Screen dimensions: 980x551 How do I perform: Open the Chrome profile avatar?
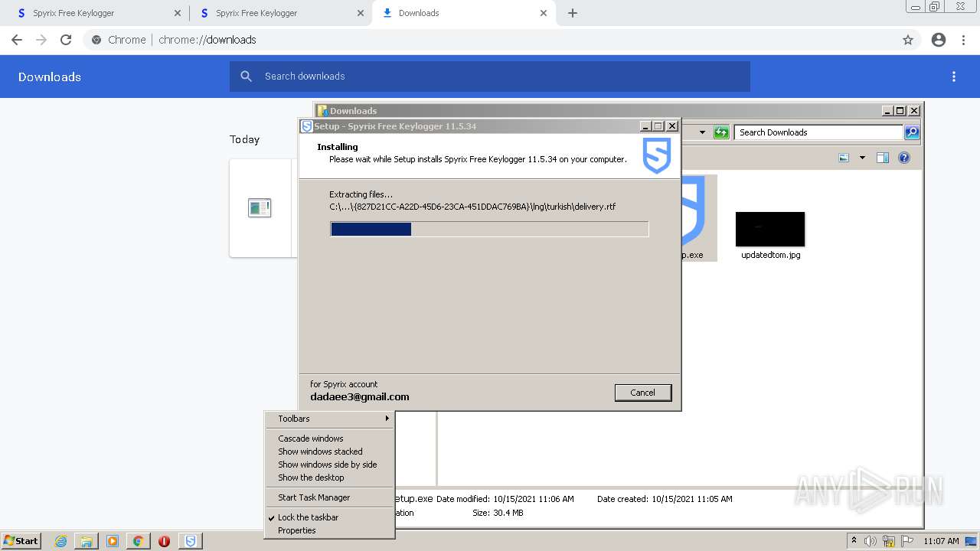[939, 40]
